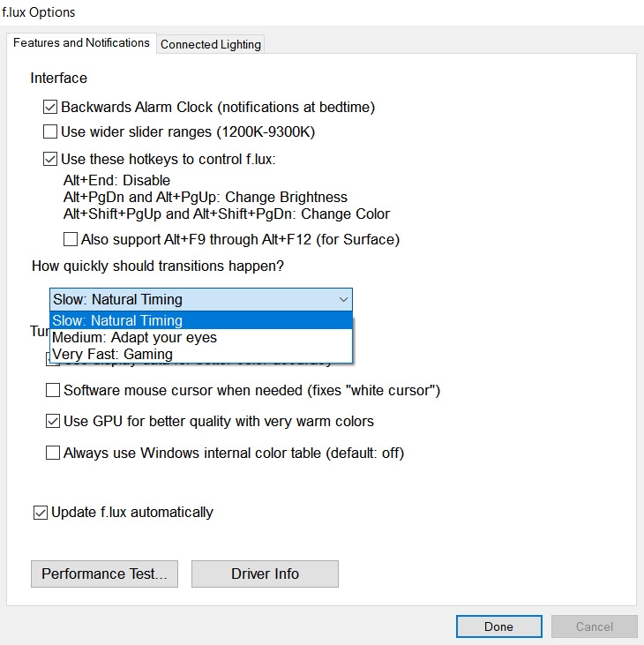Toggle Backwards Alarm Clock checkbox
The image size is (644, 645).
click(50, 108)
